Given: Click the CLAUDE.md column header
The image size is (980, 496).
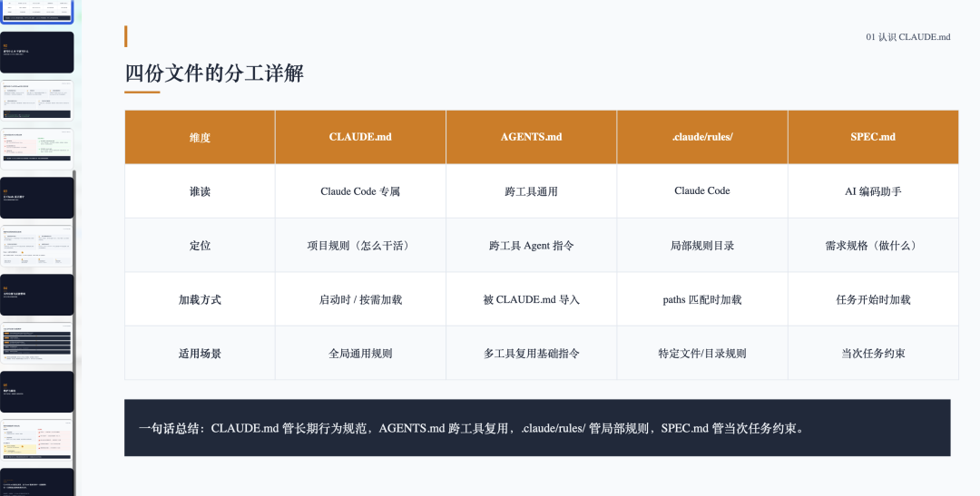Looking at the screenshot, I should click(x=360, y=138).
